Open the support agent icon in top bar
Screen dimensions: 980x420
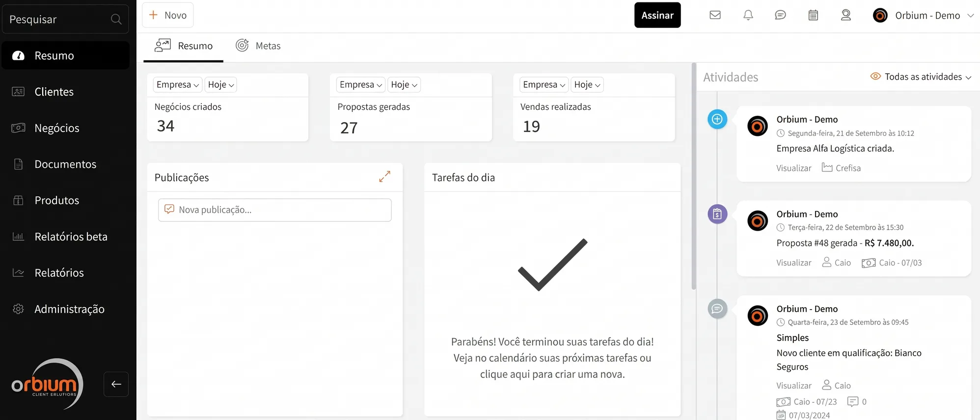[845, 15]
